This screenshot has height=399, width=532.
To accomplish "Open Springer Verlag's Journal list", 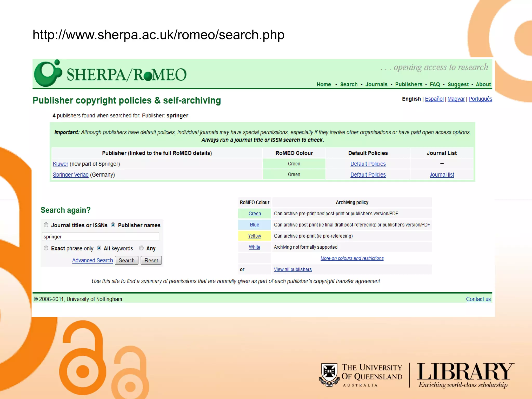I will click(x=442, y=175).
